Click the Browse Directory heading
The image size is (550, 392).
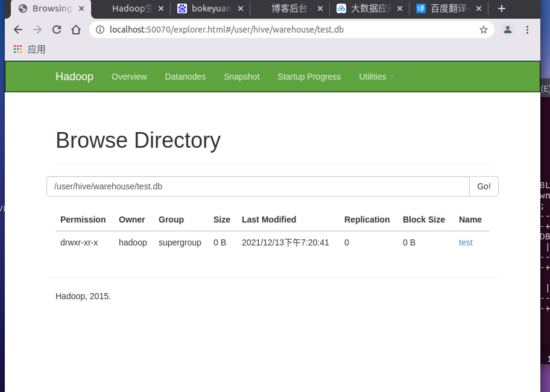point(138,141)
